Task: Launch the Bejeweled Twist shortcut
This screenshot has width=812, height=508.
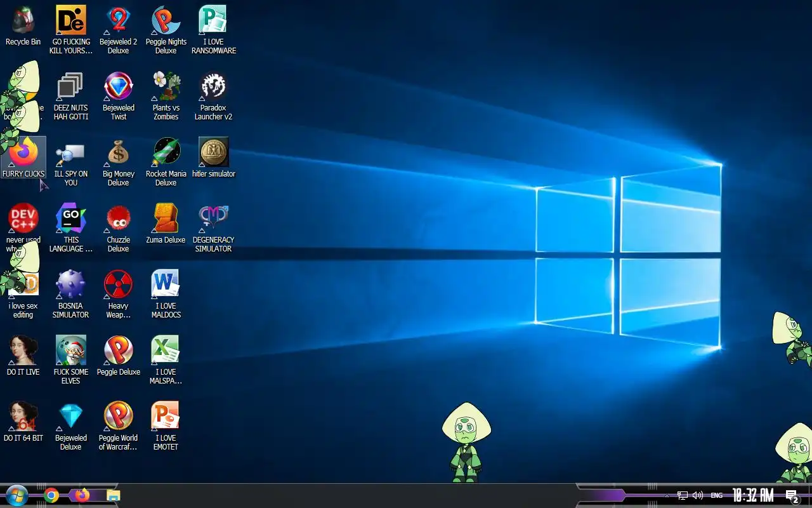Action: pos(119,96)
